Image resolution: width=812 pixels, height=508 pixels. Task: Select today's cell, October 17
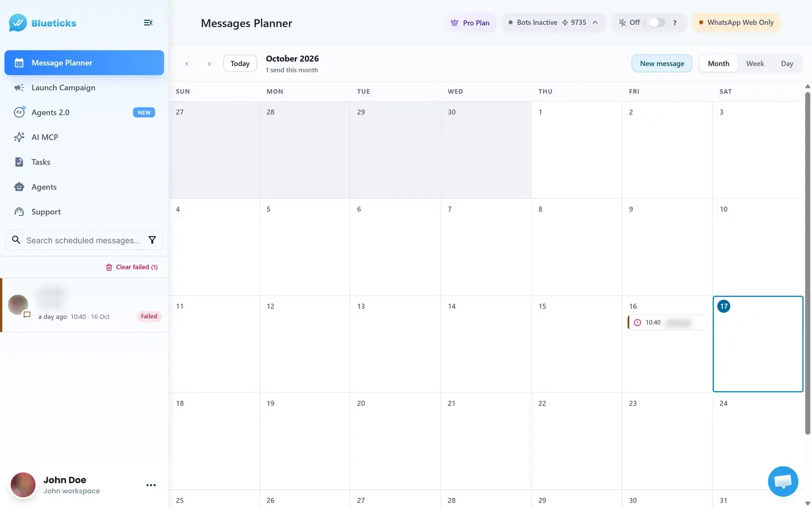click(758, 344)
